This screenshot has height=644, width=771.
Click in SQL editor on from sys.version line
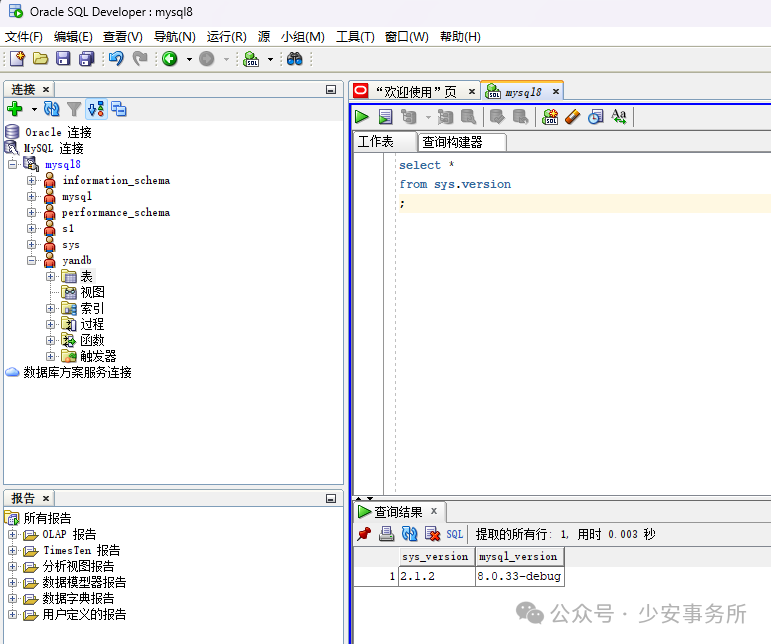[x=455, y=184]
